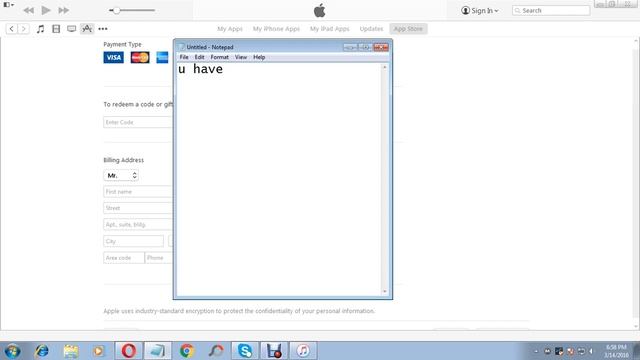Screen dimensions: 640x360
Task: Click the play button in iTunes
Action: pos(46,10)
